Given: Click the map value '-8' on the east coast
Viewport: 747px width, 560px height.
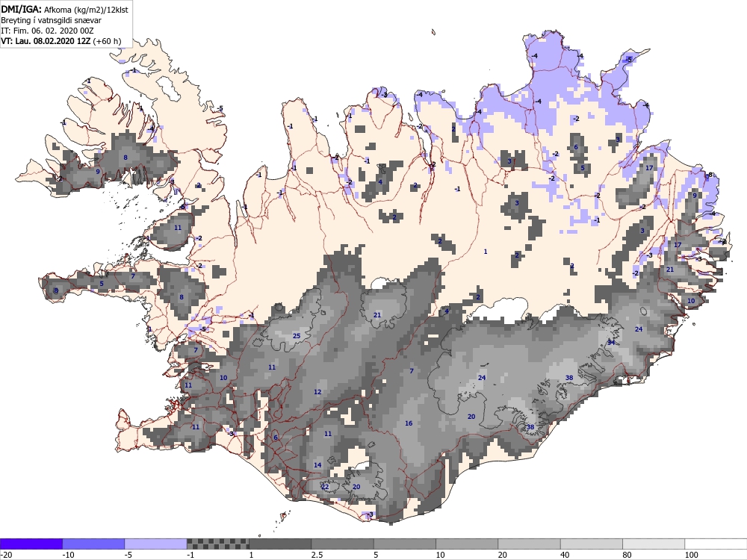Looking at the screenshot, I should (710, 175).
